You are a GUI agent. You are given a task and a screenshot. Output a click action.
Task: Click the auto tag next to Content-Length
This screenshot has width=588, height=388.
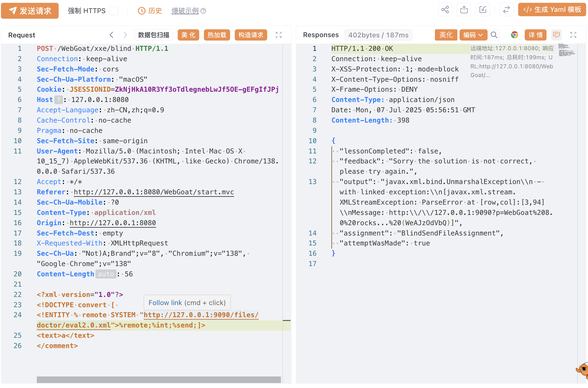pyautogui.click(x=106, y=274)
